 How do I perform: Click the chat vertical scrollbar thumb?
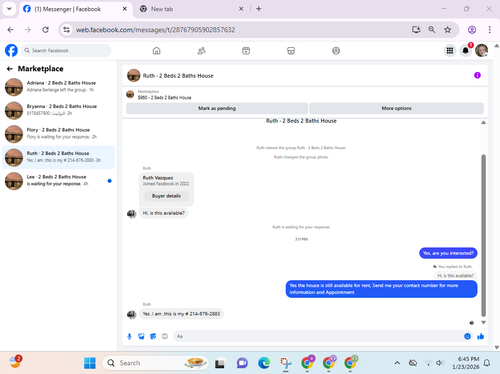click(x=483, y=235)
